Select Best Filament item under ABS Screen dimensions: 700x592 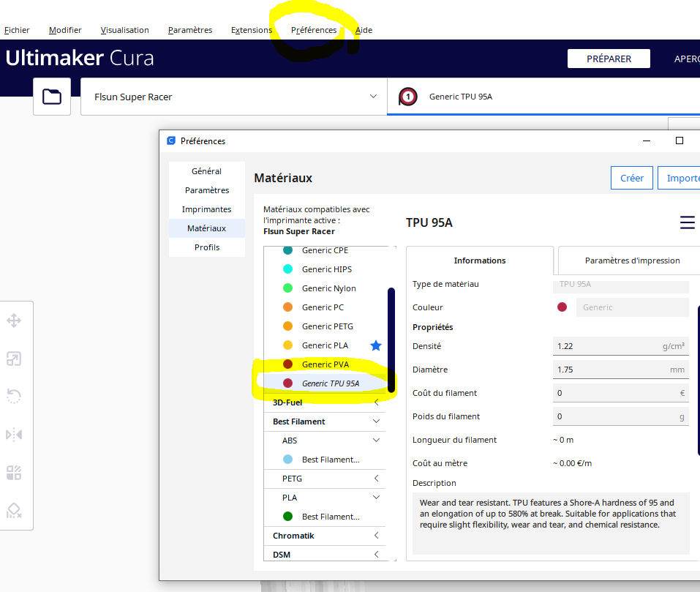[325, 460]
